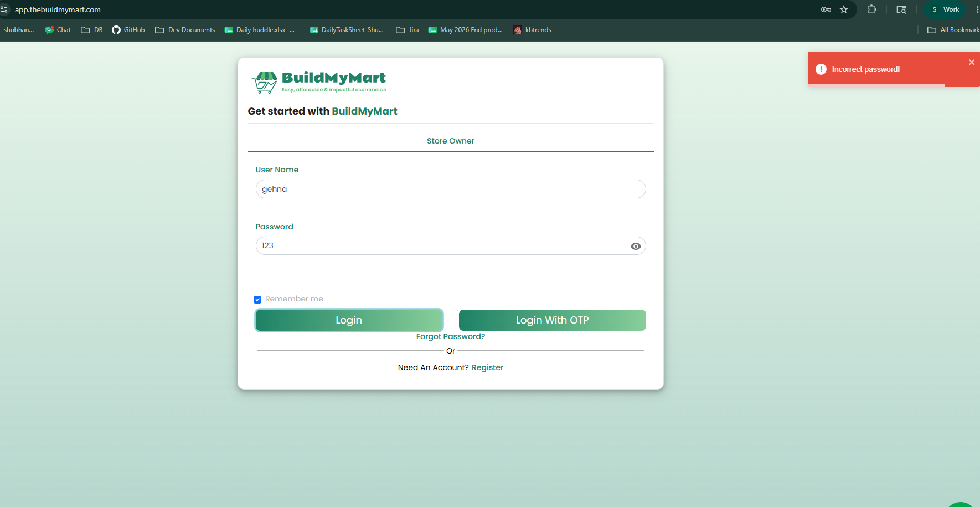Show the password with the eye icon
980x507 pixels.
(x=636, y=246)
